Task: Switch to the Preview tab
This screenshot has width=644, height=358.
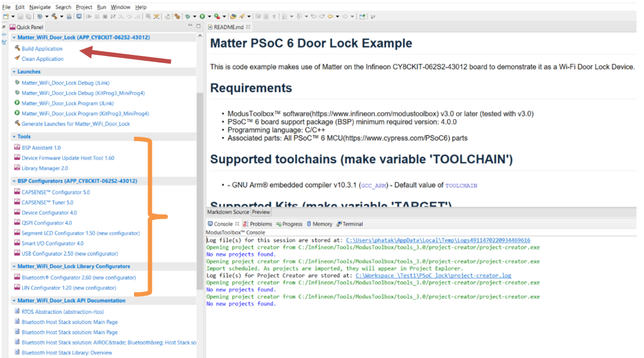Action: (x=261, y=212)
